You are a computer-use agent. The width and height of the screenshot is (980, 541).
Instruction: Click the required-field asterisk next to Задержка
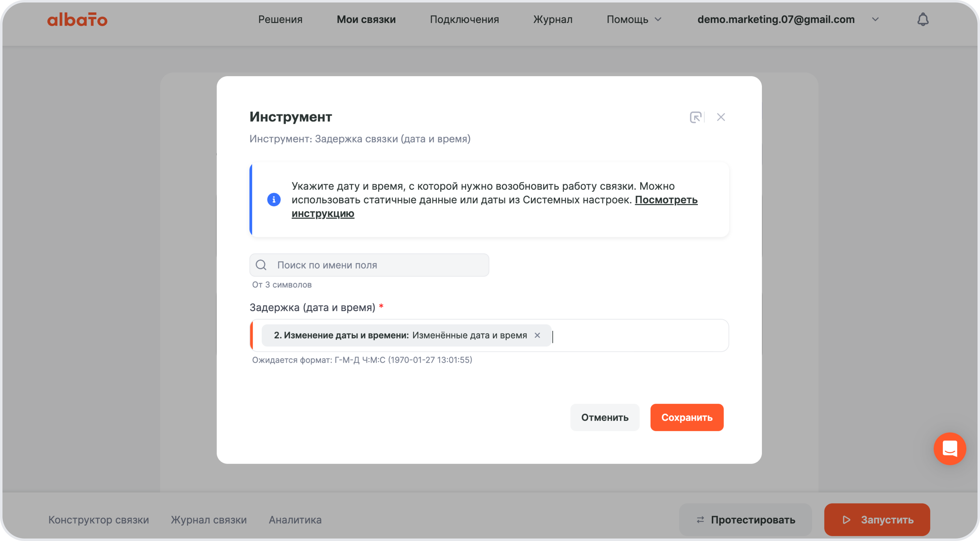(x=382, y=306)
